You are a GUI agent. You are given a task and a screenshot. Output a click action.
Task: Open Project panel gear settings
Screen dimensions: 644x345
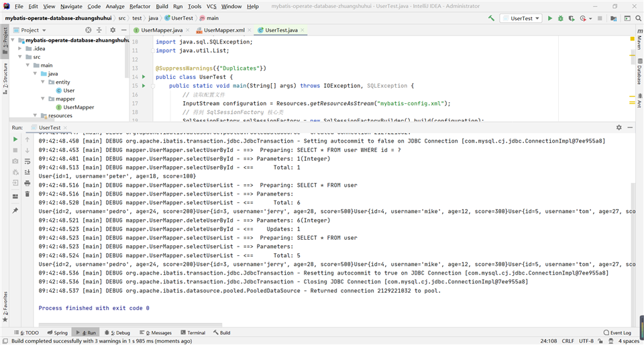113,30
